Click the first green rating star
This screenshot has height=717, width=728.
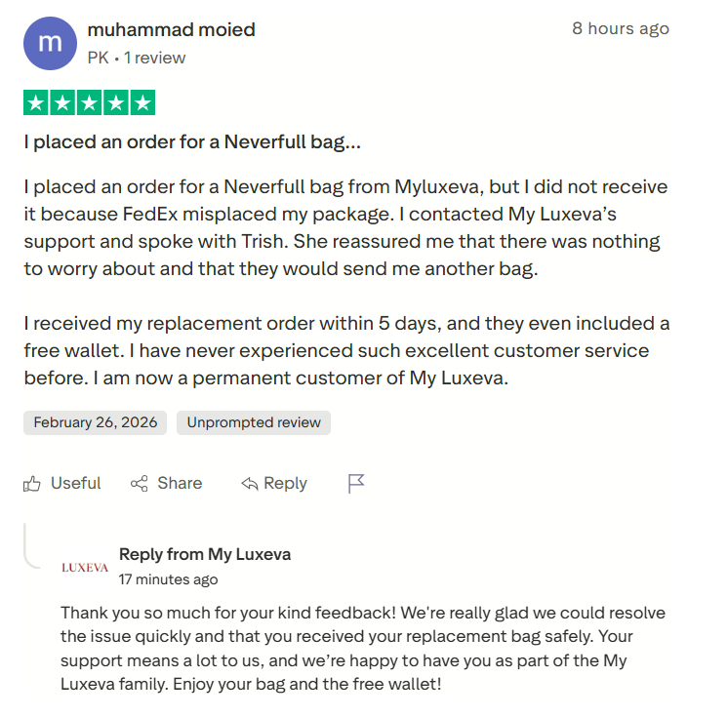point(37,103)
